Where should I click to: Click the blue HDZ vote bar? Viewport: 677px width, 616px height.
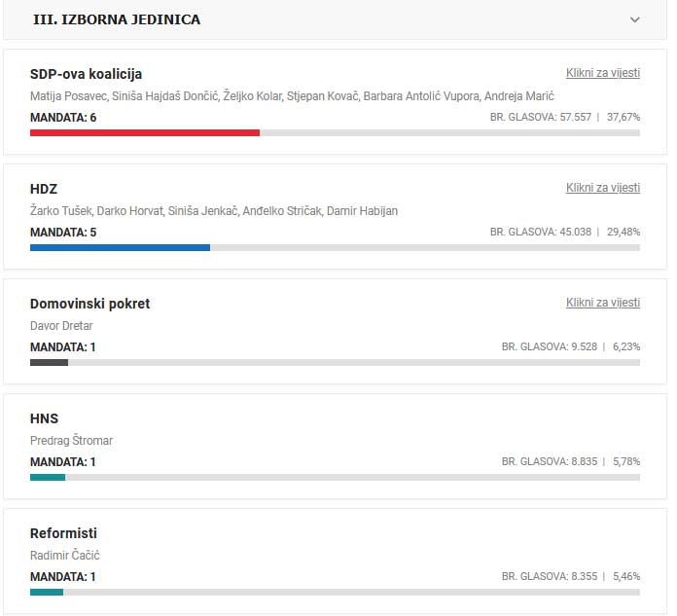pyautogui.click(x=120, y=247)
